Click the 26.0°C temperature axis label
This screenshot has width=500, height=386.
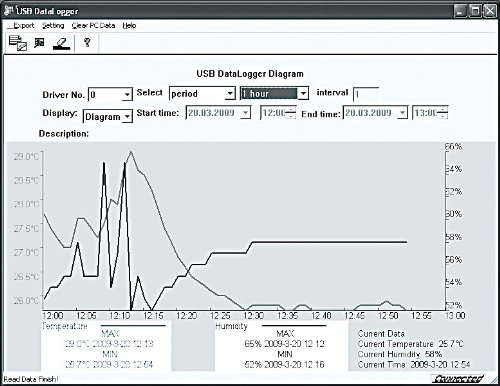coord(26,301)
